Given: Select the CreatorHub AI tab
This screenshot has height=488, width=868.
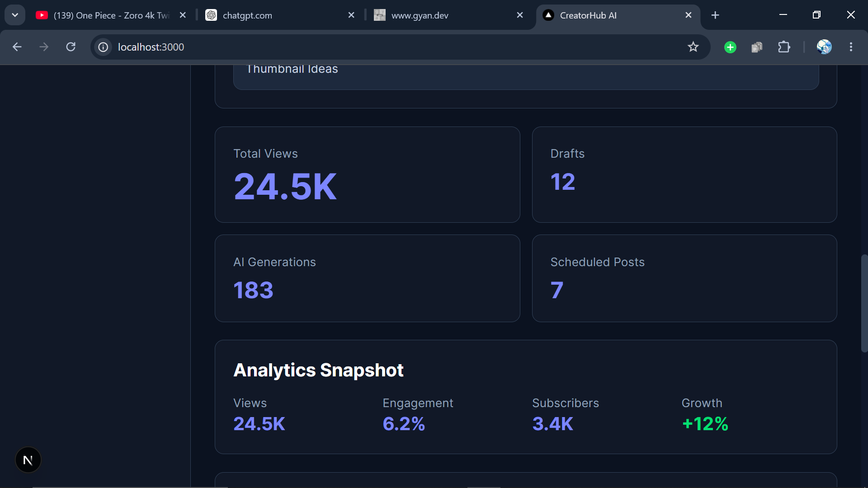Looking at the screenshot, I should click(x=618, y=15).
